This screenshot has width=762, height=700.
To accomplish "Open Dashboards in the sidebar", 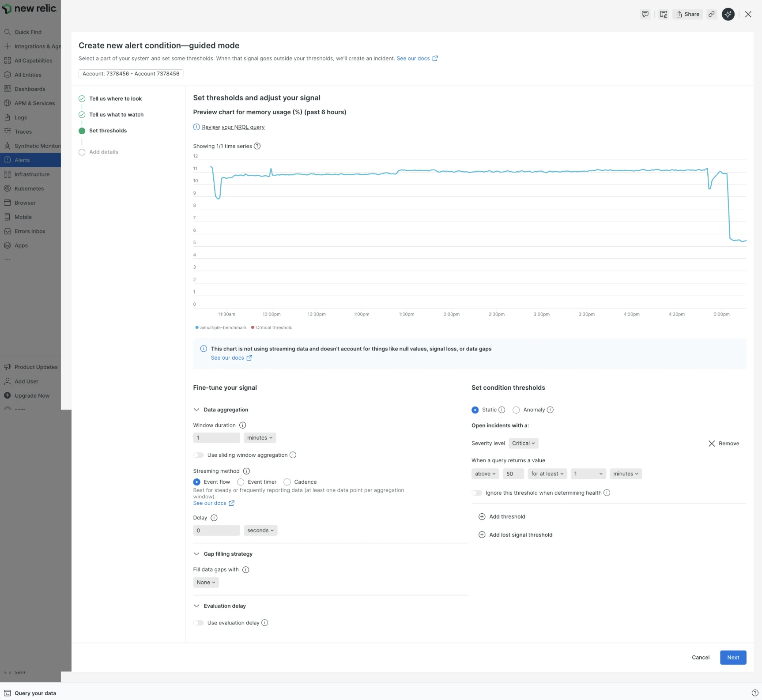I will click(x=30, y=89).
